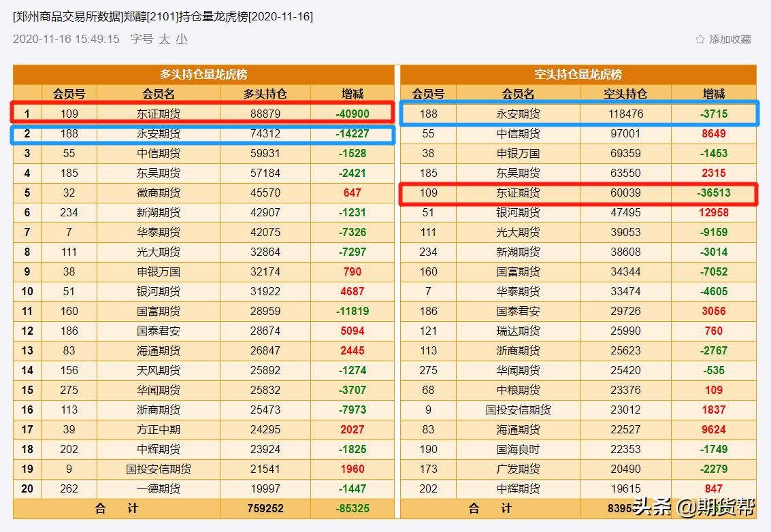Click the 多头持仓量龙虎榜 table title
Screen dimensions: 771x532
(203, 73)
